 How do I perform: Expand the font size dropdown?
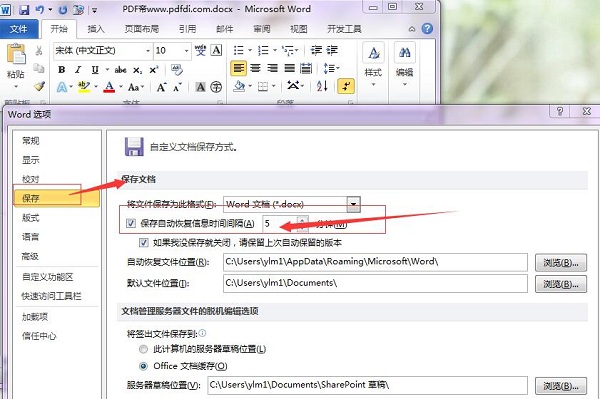[186, 50]
